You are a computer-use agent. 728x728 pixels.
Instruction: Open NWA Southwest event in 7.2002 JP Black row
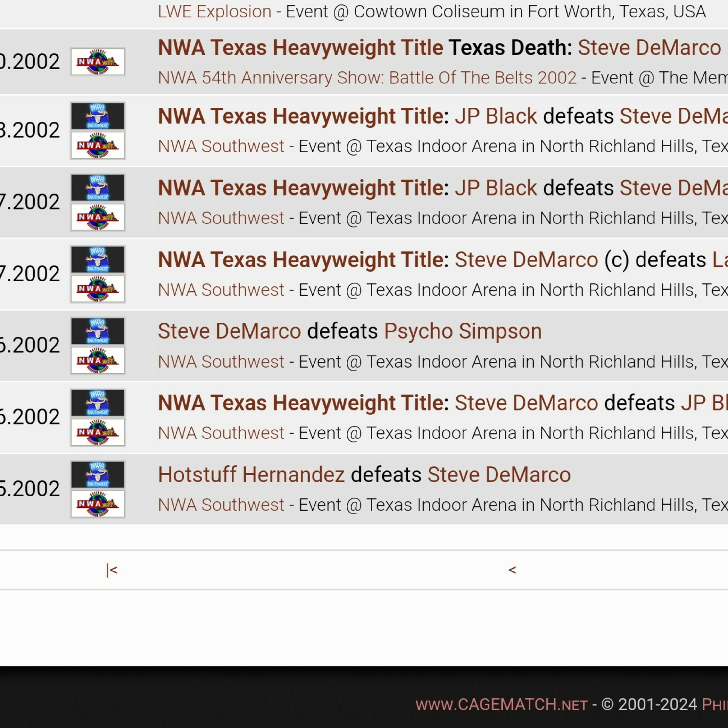221,218
